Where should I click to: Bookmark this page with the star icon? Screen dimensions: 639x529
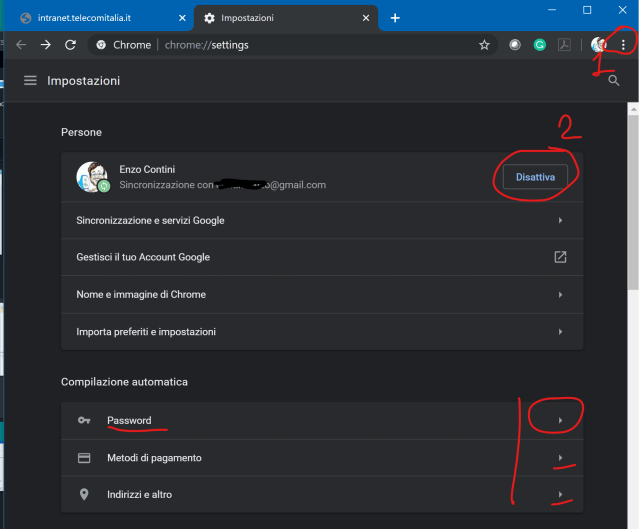point(485,45)
